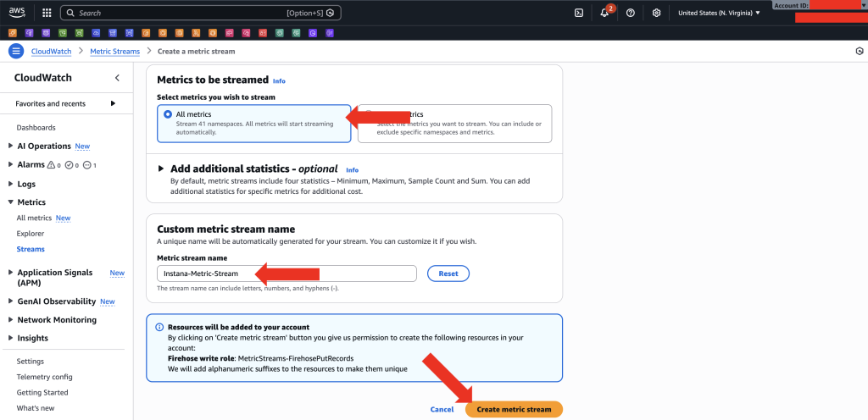
Task: Click the 'Custom metric stream name' heading
Action: (x=225, y=229)
